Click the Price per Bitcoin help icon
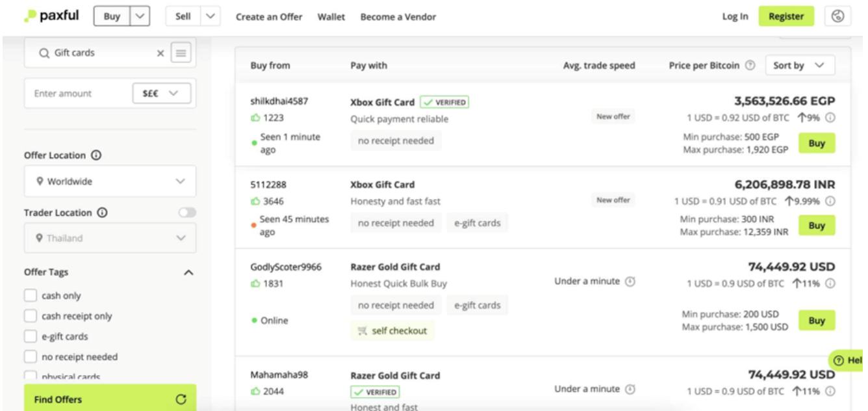The height and width of the screenshot is (411, 868). click(x=750, y=65)
